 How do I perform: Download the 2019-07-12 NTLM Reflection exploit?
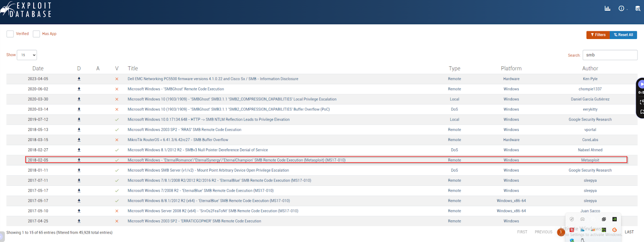79,119
